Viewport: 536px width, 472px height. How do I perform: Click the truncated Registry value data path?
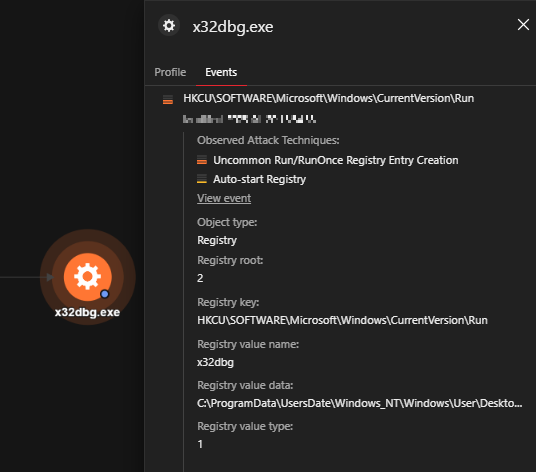coord(360,403)
